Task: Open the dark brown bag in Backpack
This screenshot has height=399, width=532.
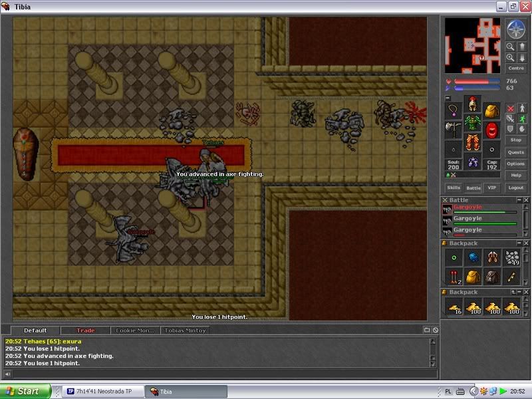Action: [492, 277]
